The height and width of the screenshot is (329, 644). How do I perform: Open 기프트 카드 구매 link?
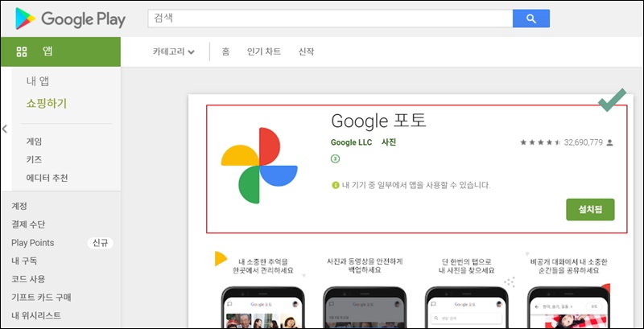click(41, 298)
